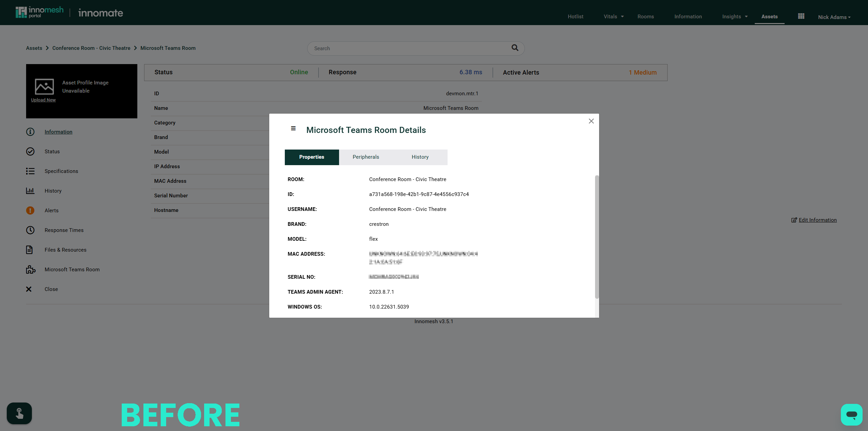Open the Hotlist menu item
This screenshot has height=431, width=868.
tap(576, 17)
